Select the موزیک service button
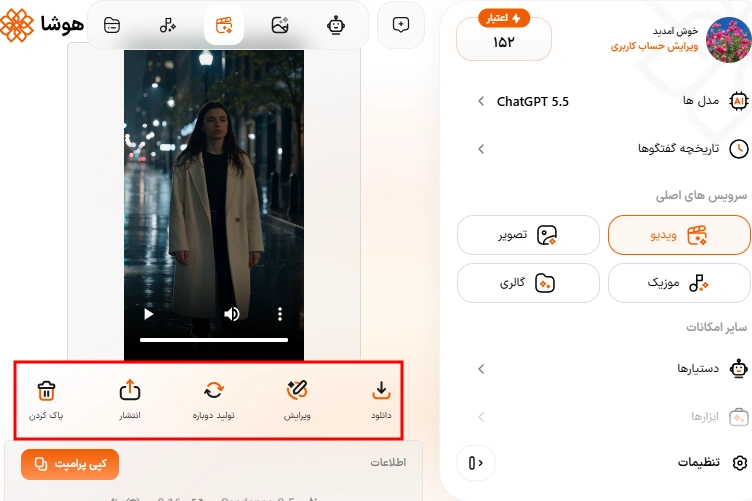Screen dimensions: 752x501 click(679, 283)
